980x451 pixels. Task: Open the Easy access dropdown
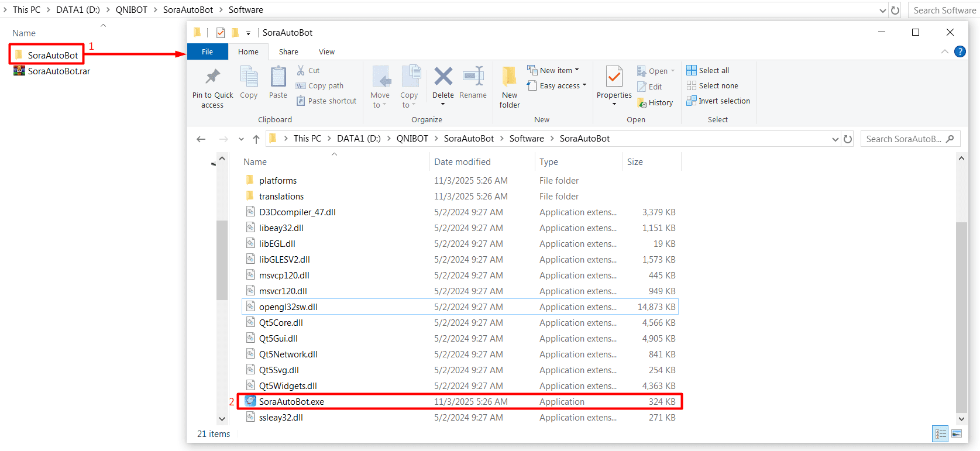point(557,85)
